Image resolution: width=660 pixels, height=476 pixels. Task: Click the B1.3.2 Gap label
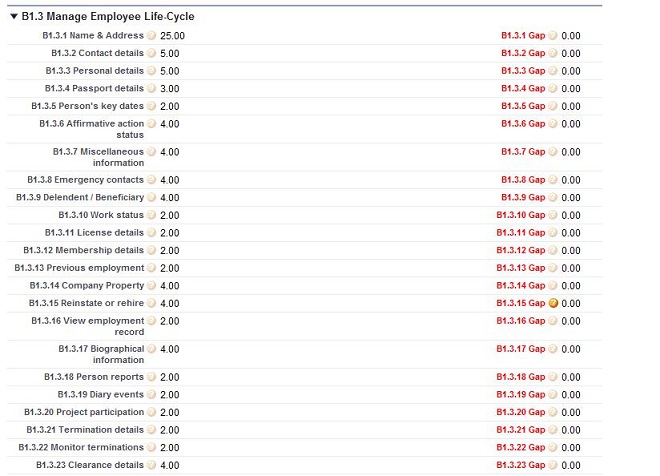tap(523, 53)
